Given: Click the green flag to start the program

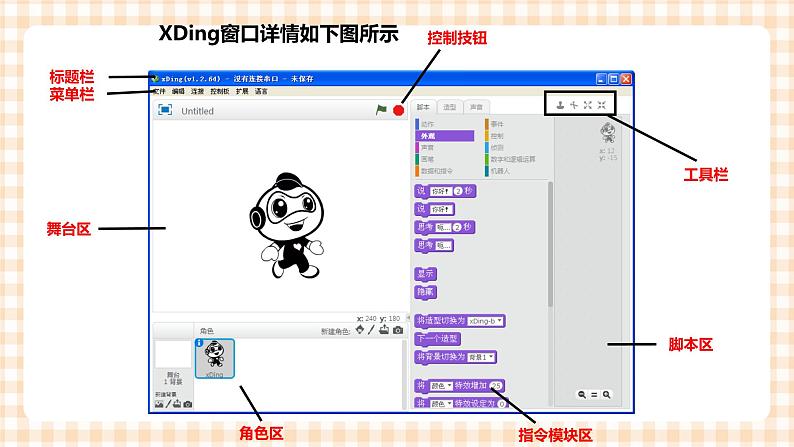Looking at the screenshot, I should (x=381, y=110).
